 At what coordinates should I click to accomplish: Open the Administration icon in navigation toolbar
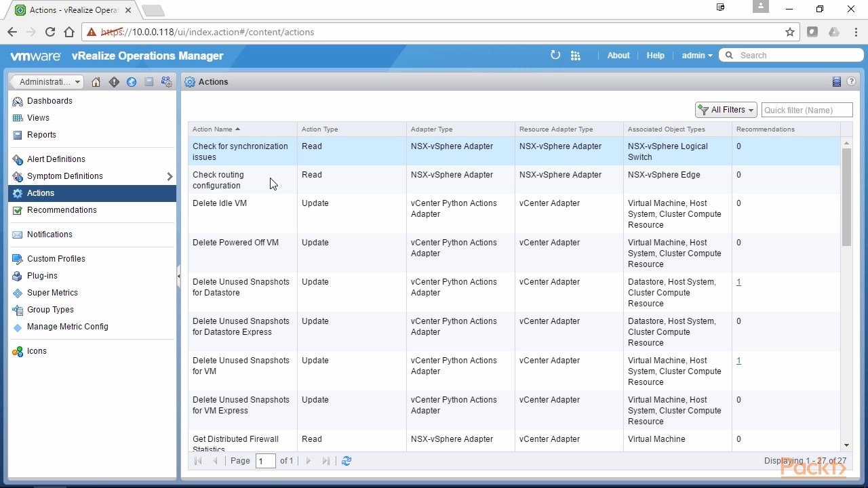click(x=166, y=82)
